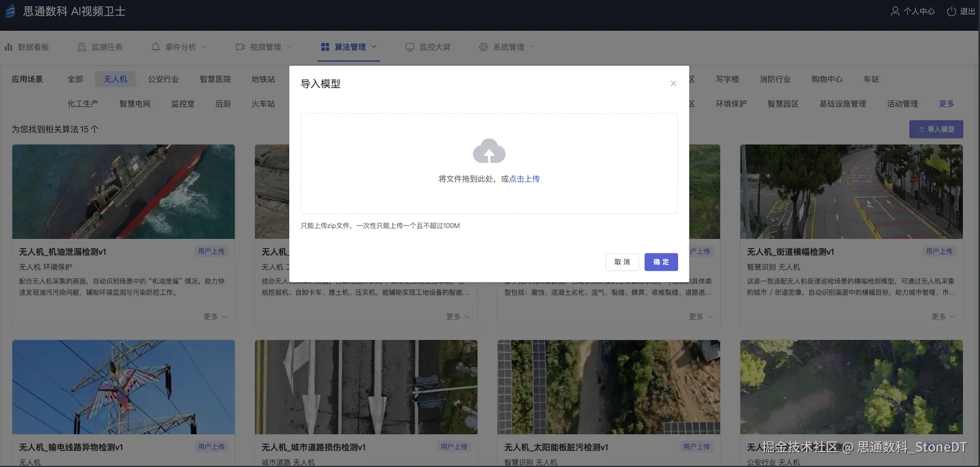
Task: Show more scene filters via 更多 link
Action: (x=947, y=104)
